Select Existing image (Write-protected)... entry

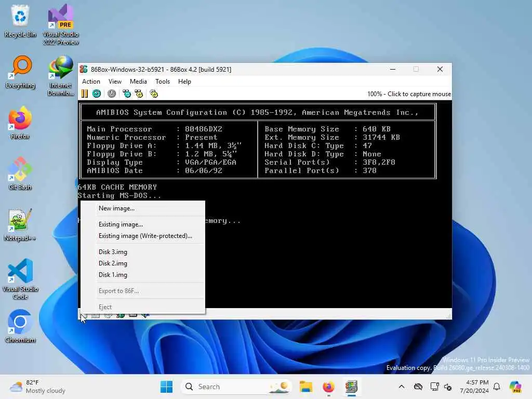tap(143, 236)
